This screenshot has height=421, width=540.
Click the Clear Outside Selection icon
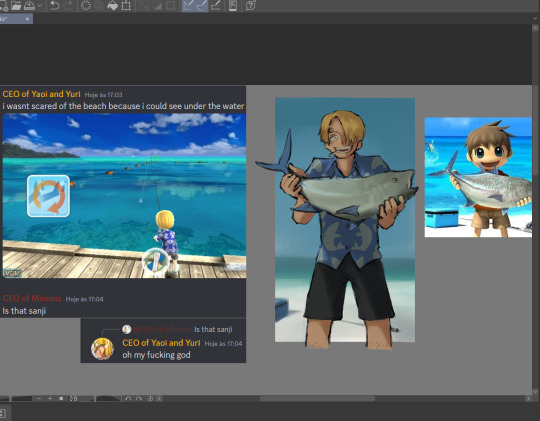[x=99, y=6]
